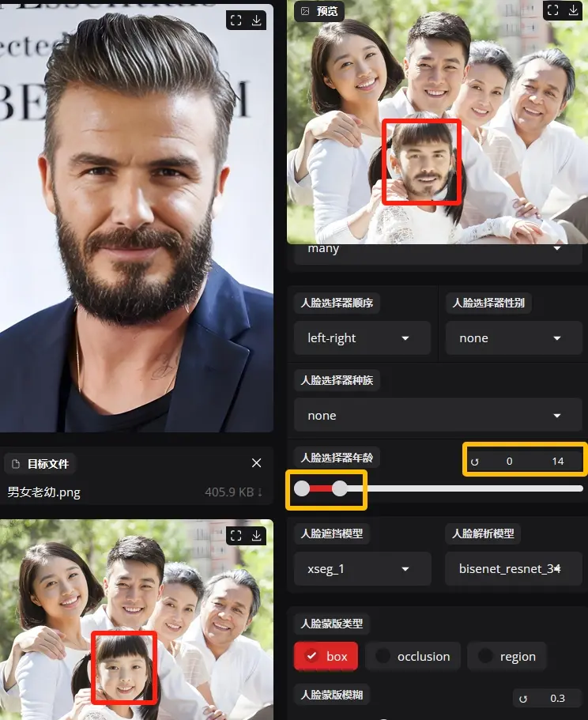Viewport: 588px width, 720px height.
Task: Reset the 人脸选择器年龄 age range
Action: pyautogui.click(x=475, y=462)
